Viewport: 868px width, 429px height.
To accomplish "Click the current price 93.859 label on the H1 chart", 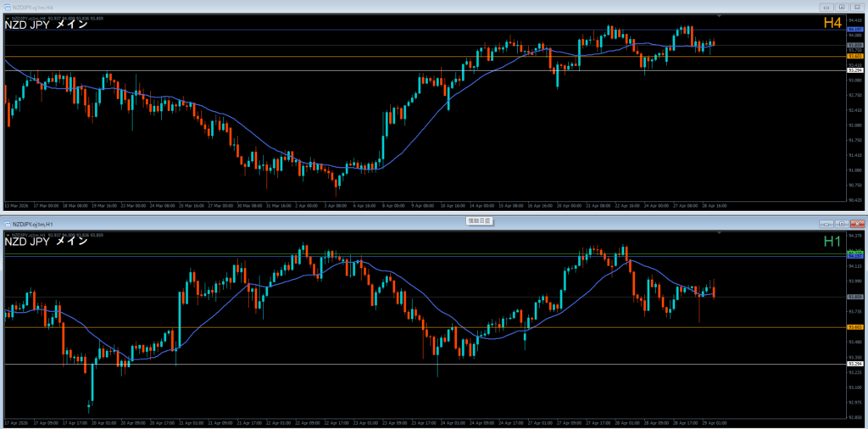I will 855,297.
